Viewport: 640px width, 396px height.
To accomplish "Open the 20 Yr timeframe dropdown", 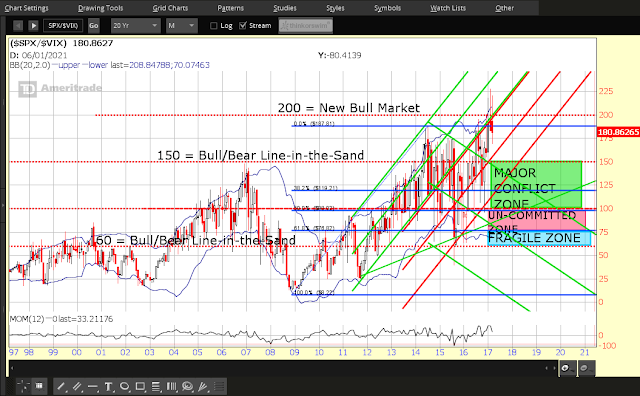I will click(x=135, y=26).
